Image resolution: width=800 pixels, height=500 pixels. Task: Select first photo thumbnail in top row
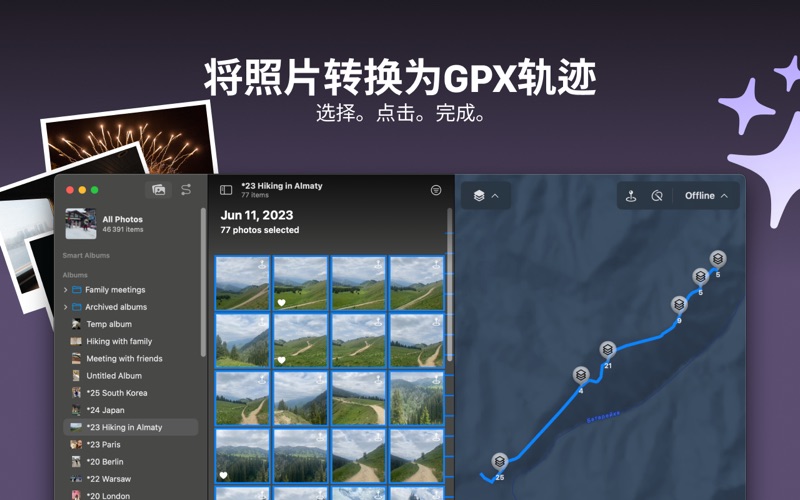coord(242,284)
